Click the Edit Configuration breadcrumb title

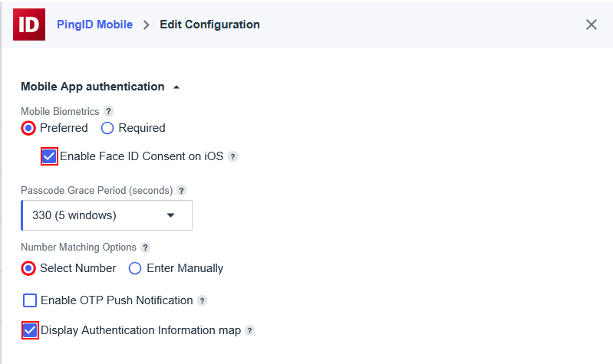pyautogui.click(x=209, y=25)
